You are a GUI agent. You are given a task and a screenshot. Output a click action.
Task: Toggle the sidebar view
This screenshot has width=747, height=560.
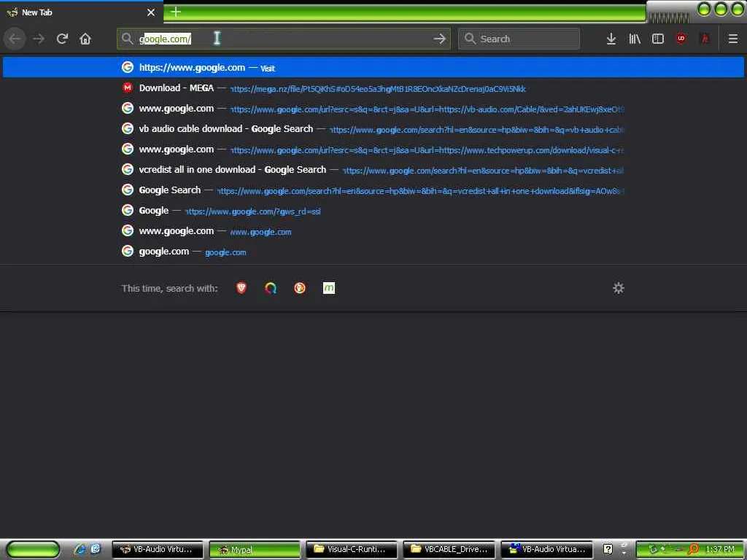(x=658, y=39)
